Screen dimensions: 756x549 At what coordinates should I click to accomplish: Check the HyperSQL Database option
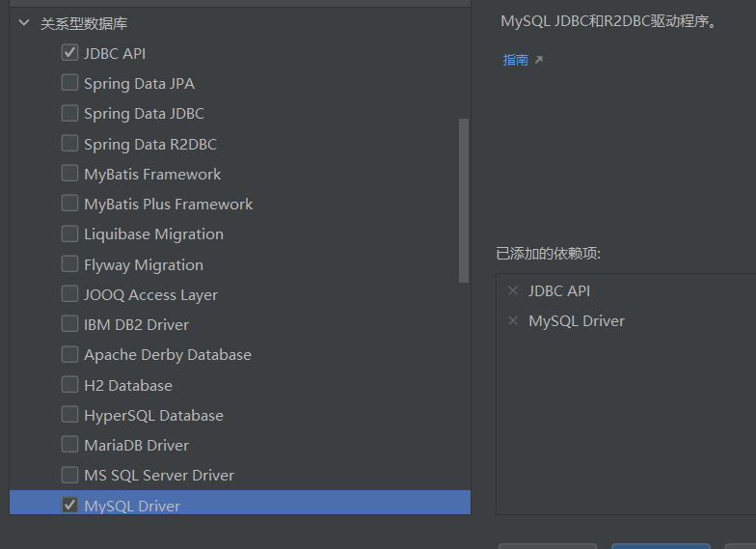[69, 415]
